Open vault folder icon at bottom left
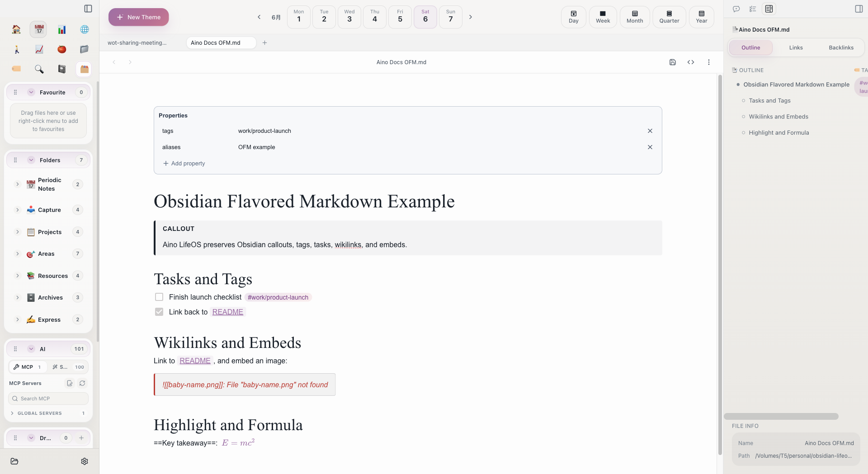The height and width of the screenshot is (474, 868). pos(14,461)
